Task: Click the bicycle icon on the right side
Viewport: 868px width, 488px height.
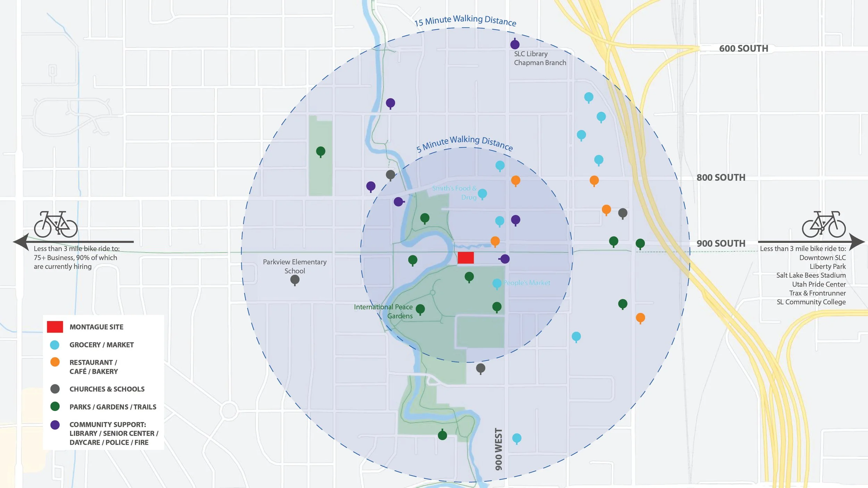Action: [824, 225]
